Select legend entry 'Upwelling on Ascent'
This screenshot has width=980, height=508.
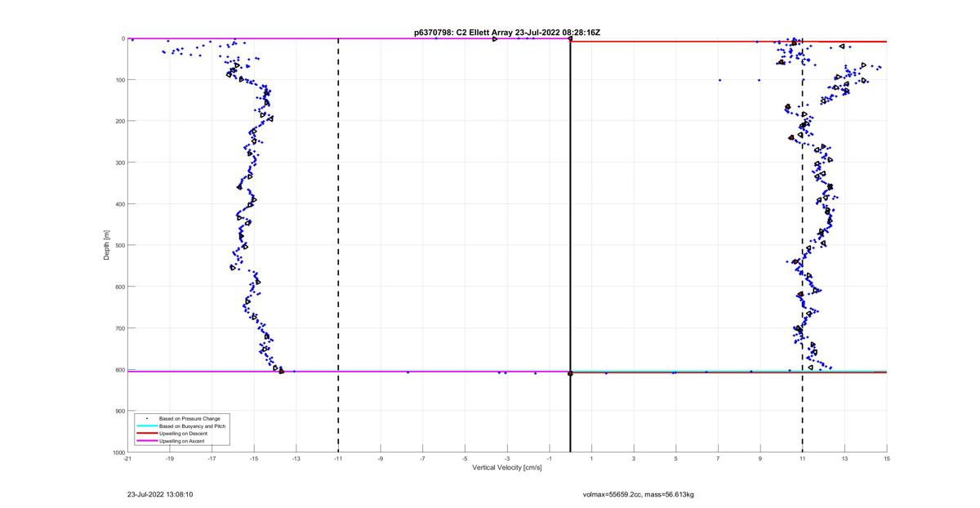coord(183,441)
